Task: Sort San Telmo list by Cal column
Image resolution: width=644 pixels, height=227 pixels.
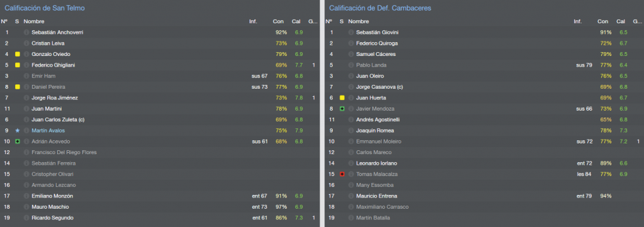Action: click(x=296, y=21)
